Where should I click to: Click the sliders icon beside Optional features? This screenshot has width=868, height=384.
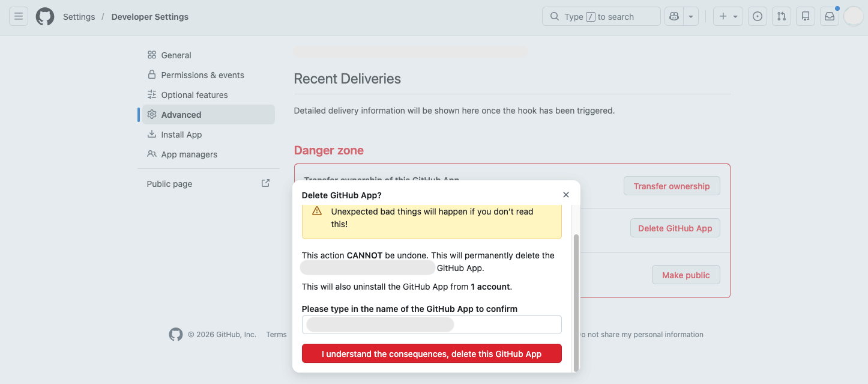tap(152, 94)
